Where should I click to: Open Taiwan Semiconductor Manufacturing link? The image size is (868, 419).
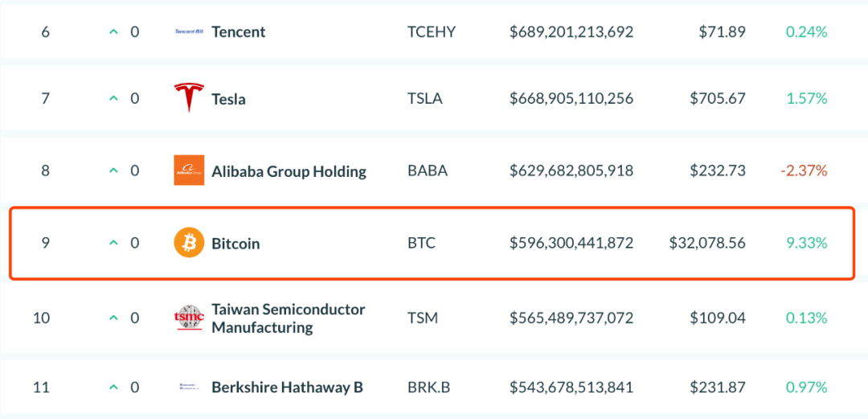tap(289, 318)
